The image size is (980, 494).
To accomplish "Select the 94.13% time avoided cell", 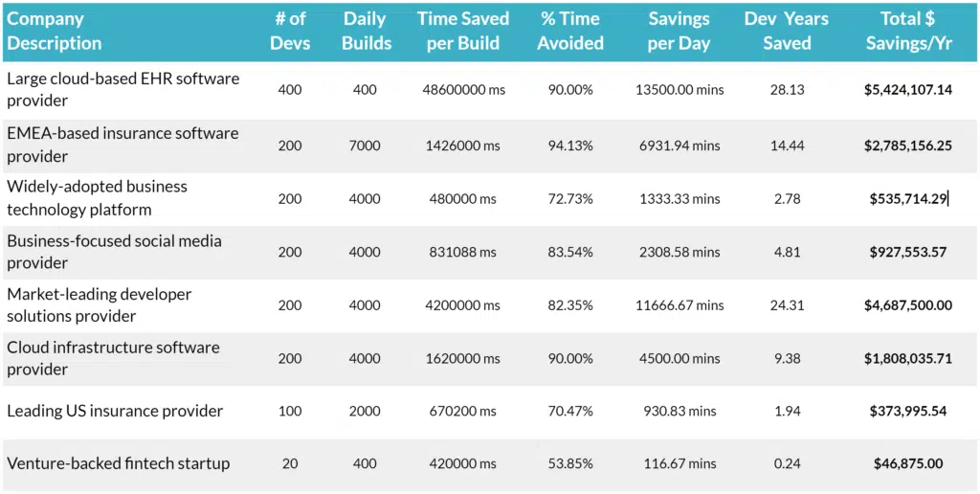I will [x=570, y=146].
